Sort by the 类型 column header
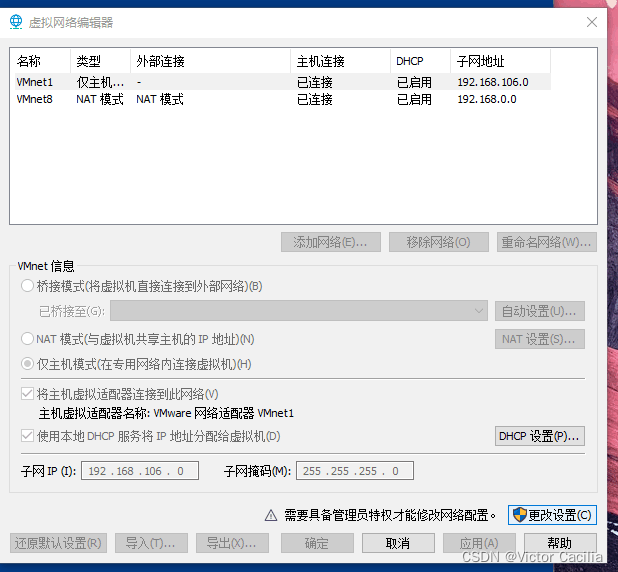The width and height of the screenshot is (618, 572). 101,61
